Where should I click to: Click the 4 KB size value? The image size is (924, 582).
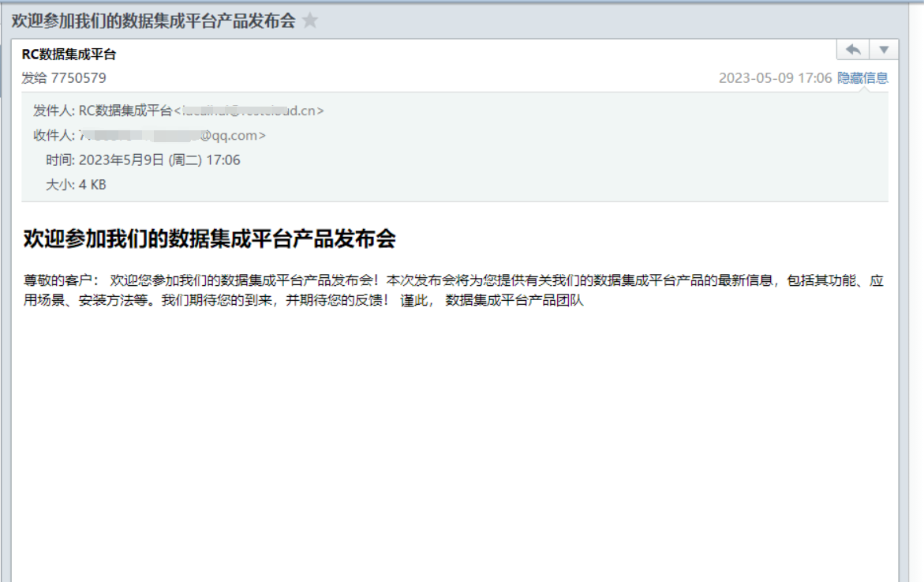click(92, 185)
